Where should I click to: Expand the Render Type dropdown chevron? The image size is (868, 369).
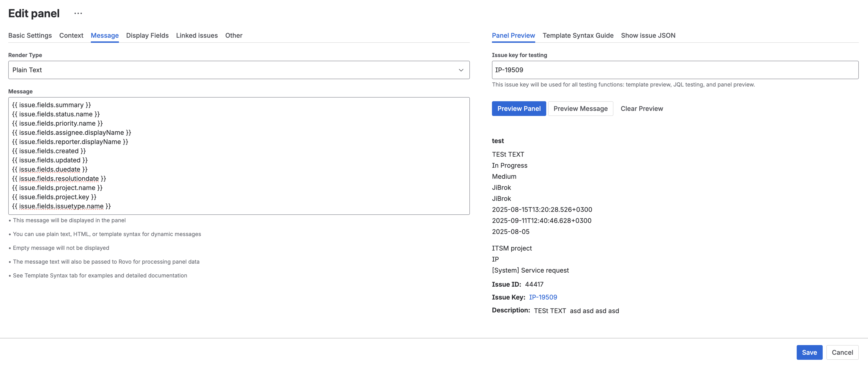point(461,70)
